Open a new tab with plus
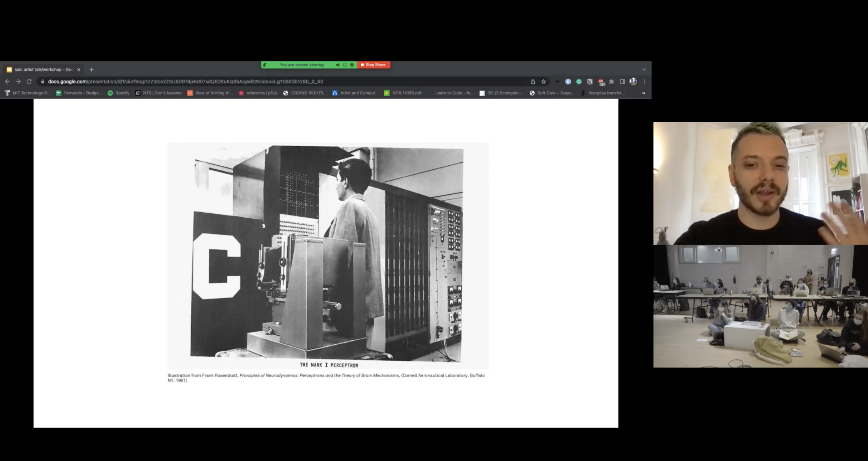Screen dimensions: 868x461 pyautogui.click(x=91, y=70)
